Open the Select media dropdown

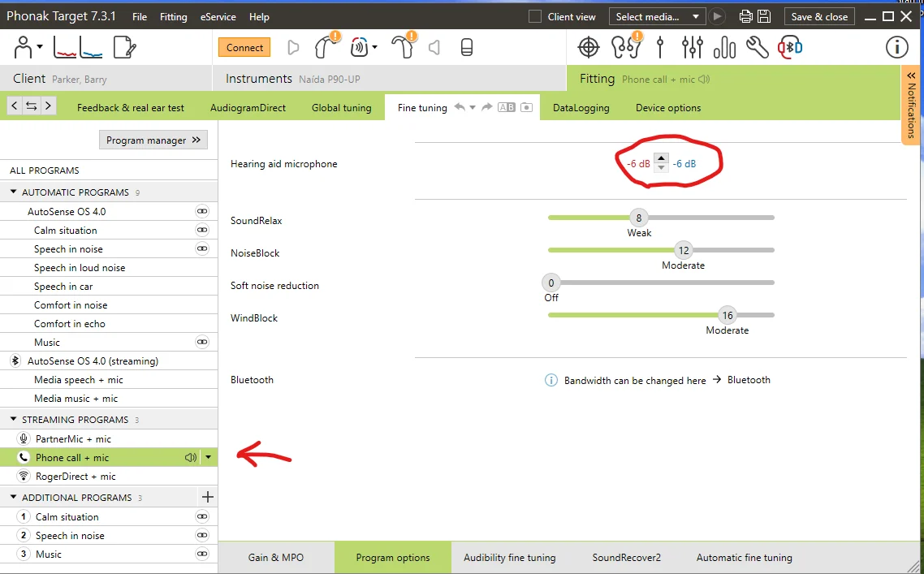point(657,16)
